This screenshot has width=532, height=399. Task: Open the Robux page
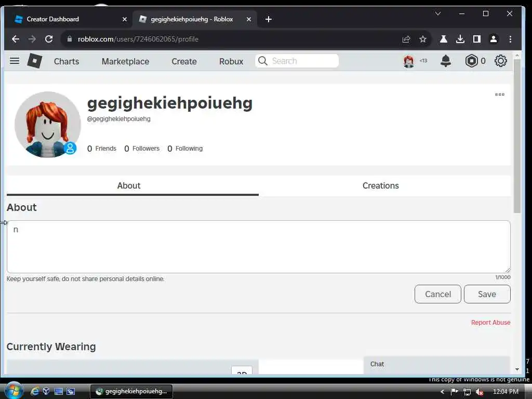[x=231, y=61]
